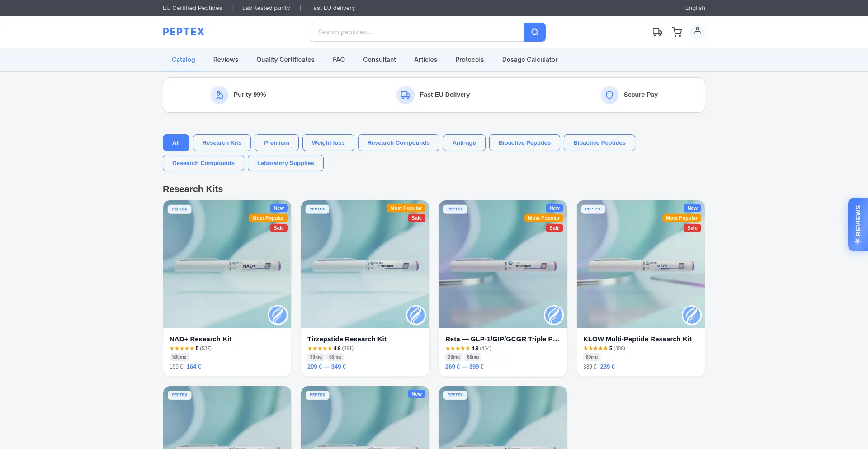The image size is (868, 449).
Task: Open the Tirzepatide Research Kit title
Action: tap(347, 339)
